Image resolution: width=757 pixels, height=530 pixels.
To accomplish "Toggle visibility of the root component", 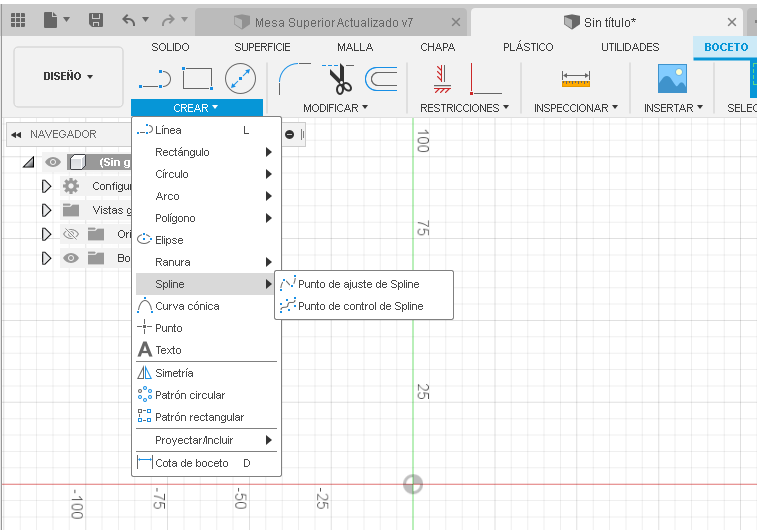I will pos(53,162).
